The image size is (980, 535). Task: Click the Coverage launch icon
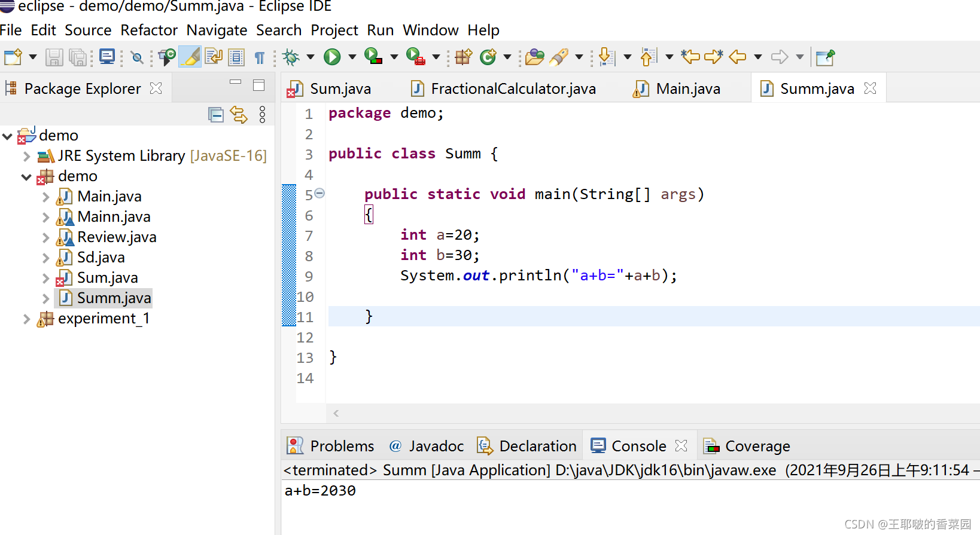[x=373, y=57]
